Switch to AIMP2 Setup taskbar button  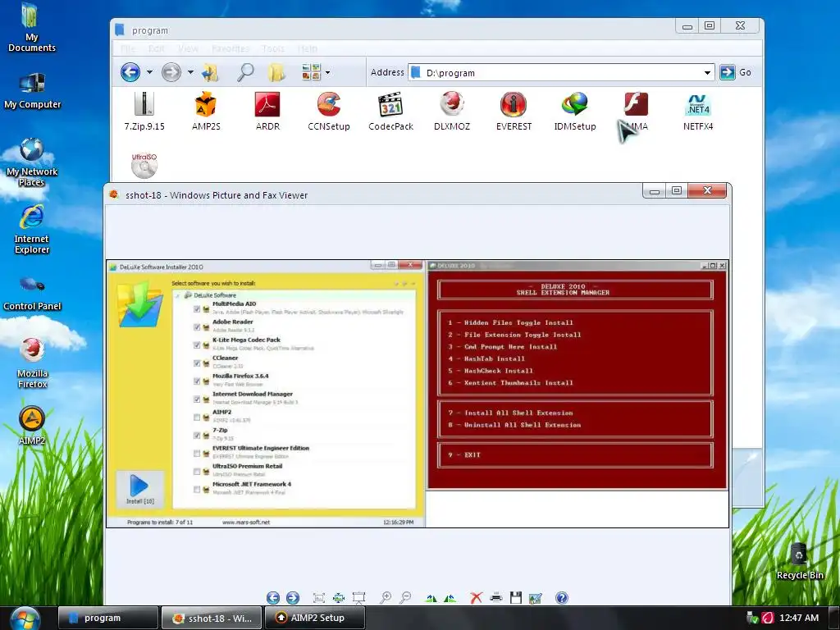tap(314, 618)
